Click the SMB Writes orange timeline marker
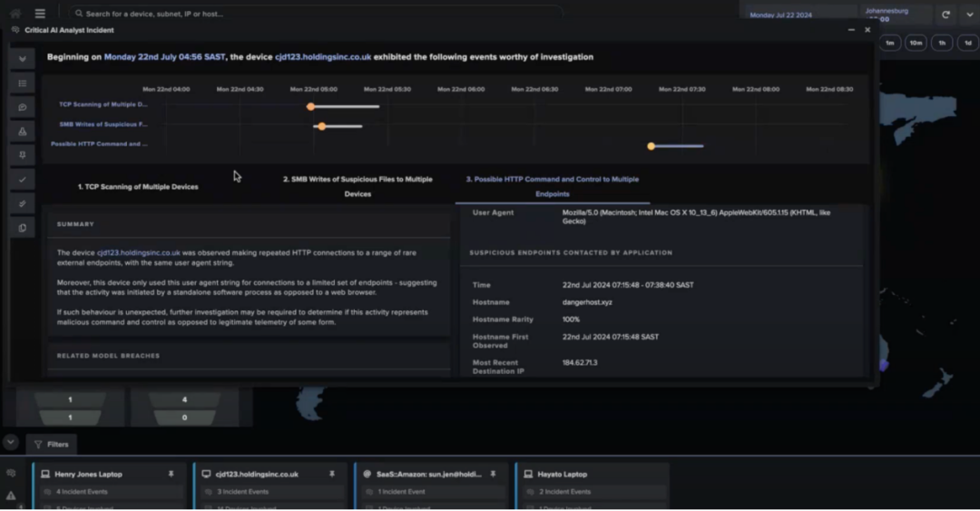 tap(322, 126)
